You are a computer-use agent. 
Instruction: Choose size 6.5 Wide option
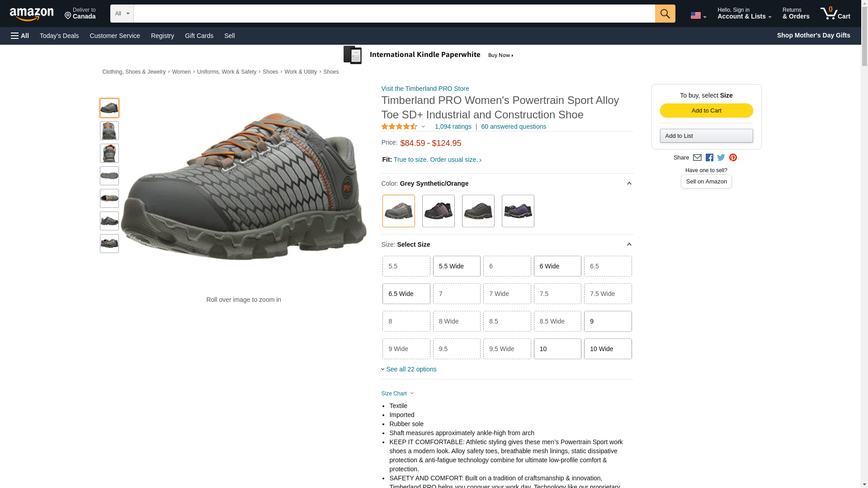[x=406, y=294]
